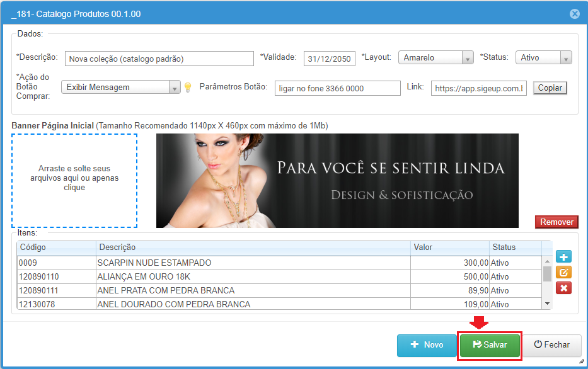Click the file upload drop zone

point(74,180)
